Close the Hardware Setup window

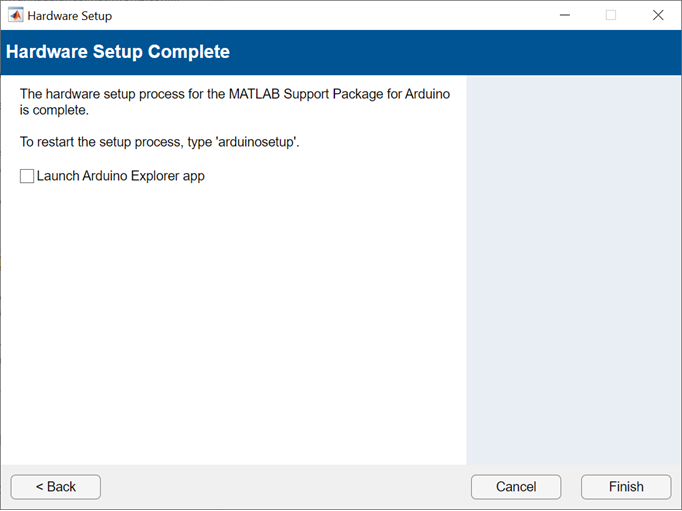657,15
